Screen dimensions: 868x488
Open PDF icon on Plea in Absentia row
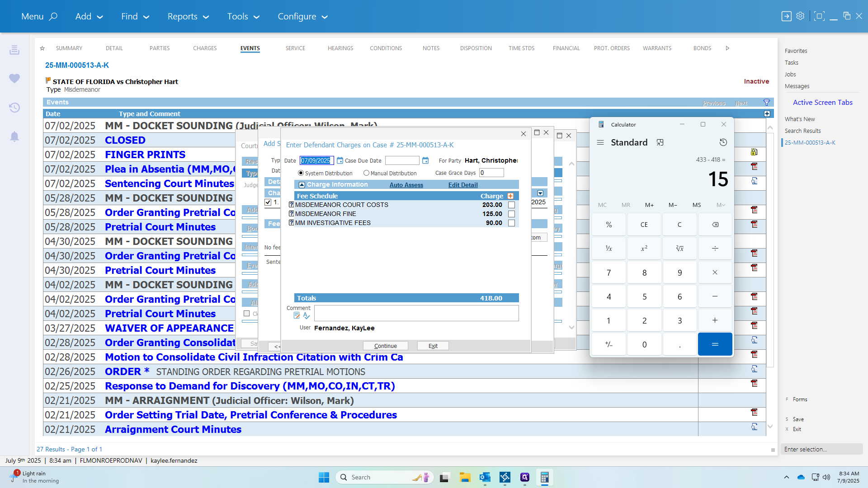754,166
